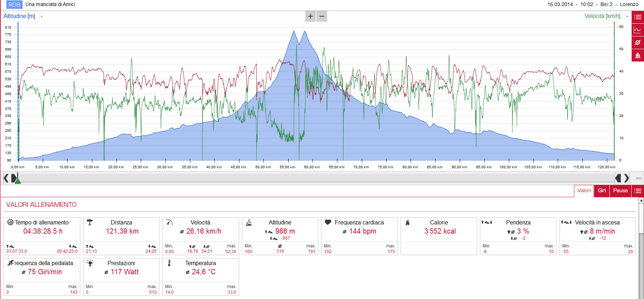The image size is (644, 299).
Task: Select the calories value 3 552 kcal
Action: tap(440, 231)
